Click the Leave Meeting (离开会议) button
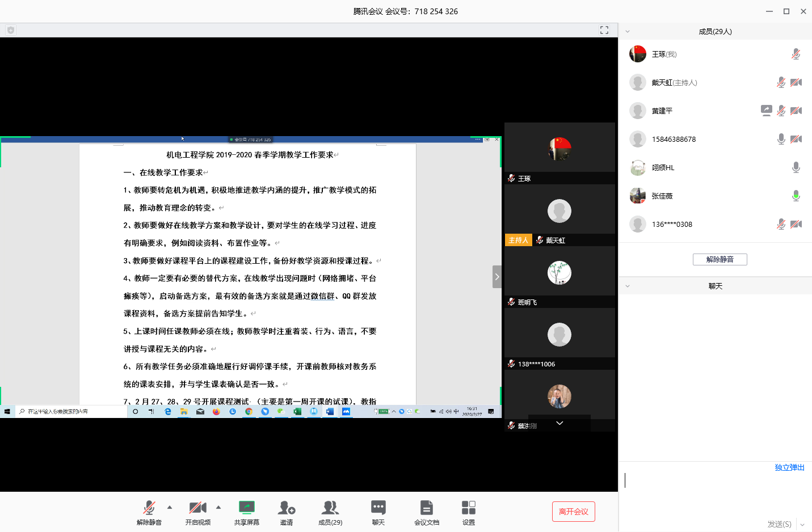This screenshot has height=532, width=812. click(x=573, y=512)
